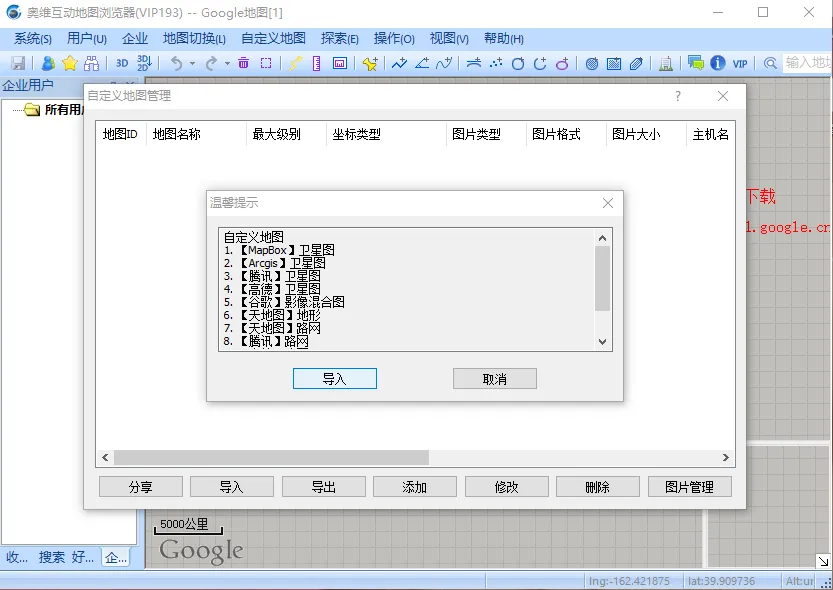Click the 地图名称 column header
Screen dimensions: 833x590
coord(196,134)
